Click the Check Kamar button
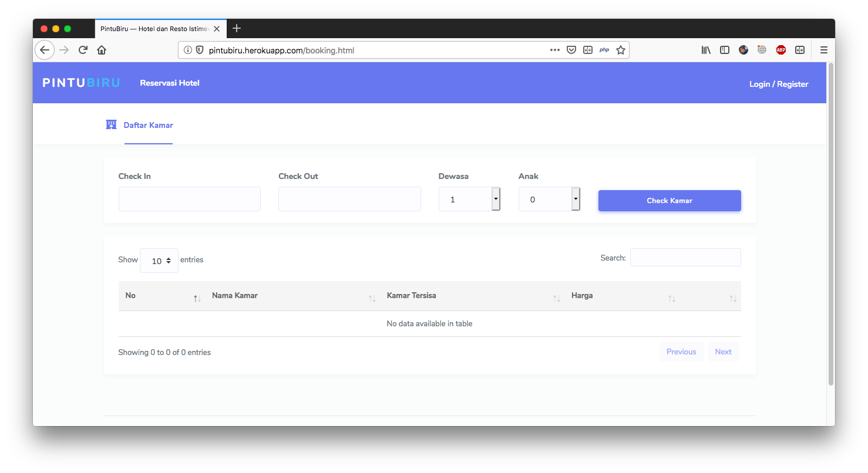Image resolution: width=868 pixels, height=473 pixels. coord(669,201)
